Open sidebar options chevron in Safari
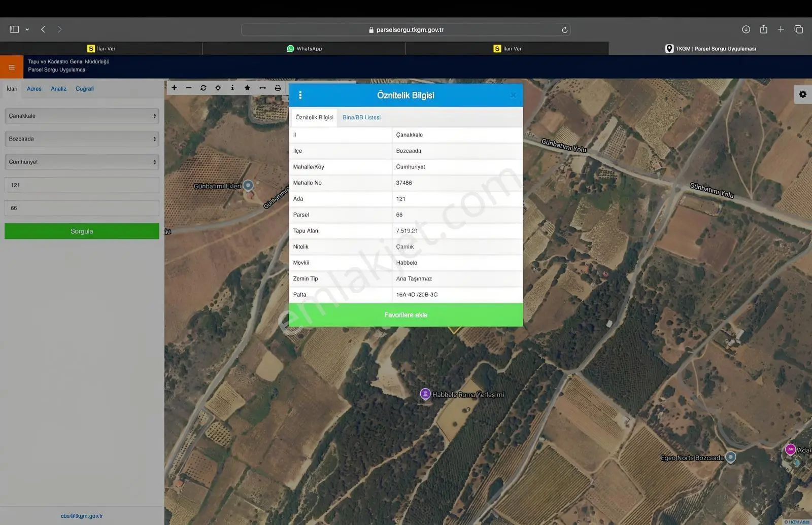812x525 pixels. (x=27, y=29)
